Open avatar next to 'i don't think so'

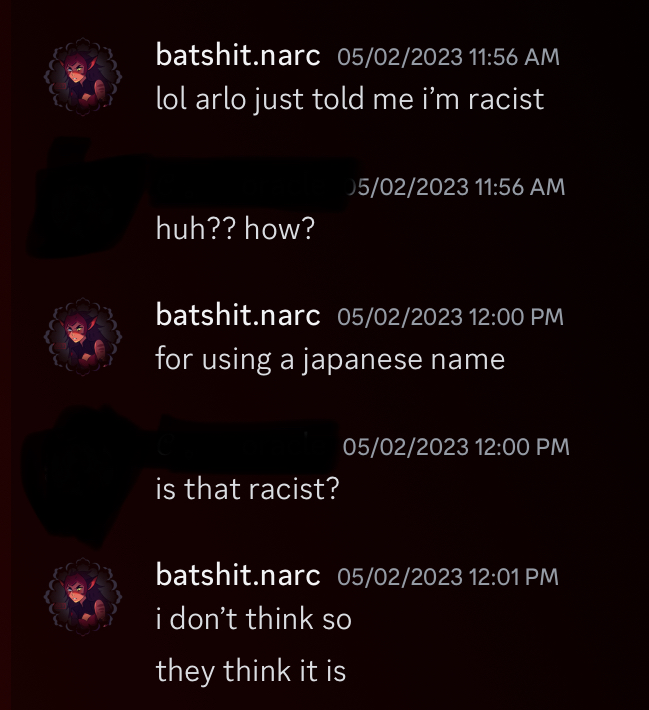pos(83,597)
